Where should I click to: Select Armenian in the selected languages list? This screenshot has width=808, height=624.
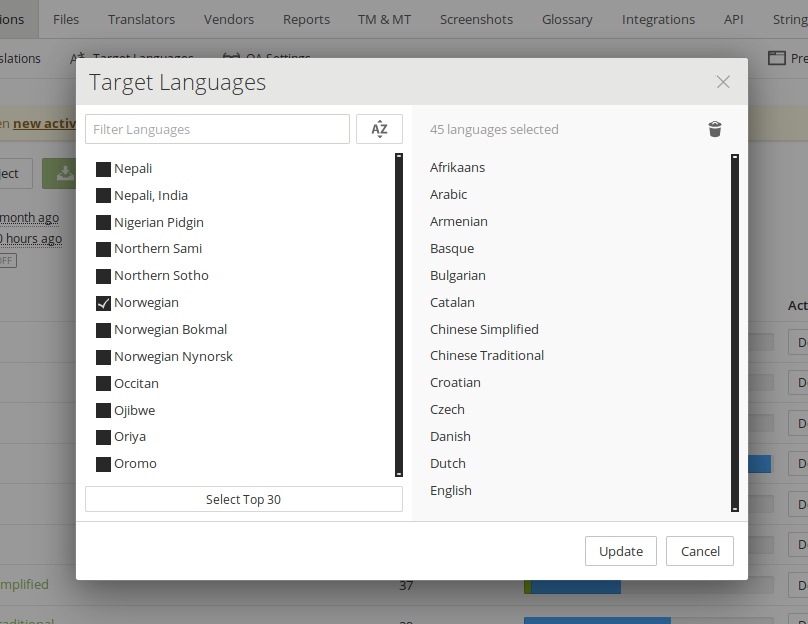pyautogui.click(x=459, y=222)
